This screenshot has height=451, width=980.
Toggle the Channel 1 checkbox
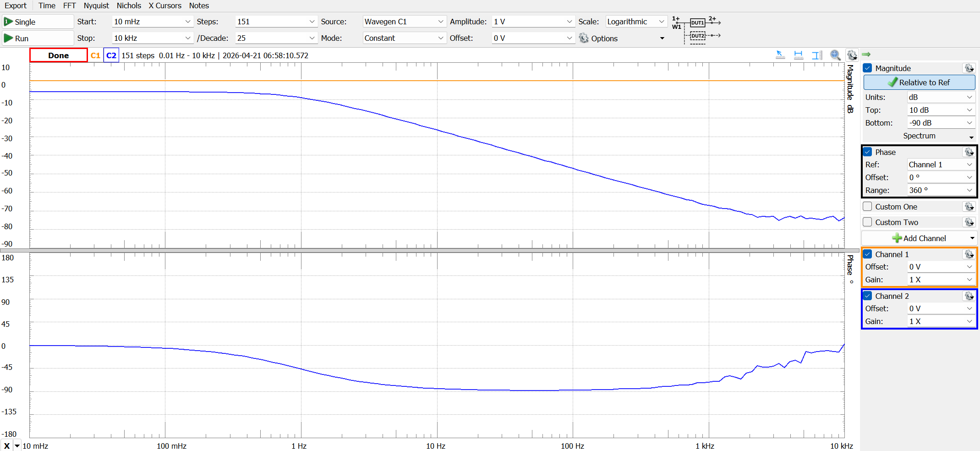(868, 254)
